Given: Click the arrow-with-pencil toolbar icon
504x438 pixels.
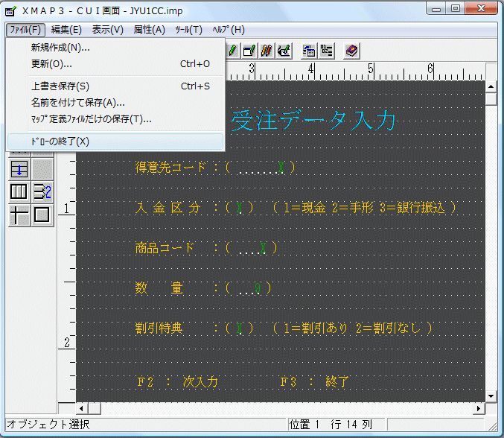Looking at the screenshot, I should 284,51.
